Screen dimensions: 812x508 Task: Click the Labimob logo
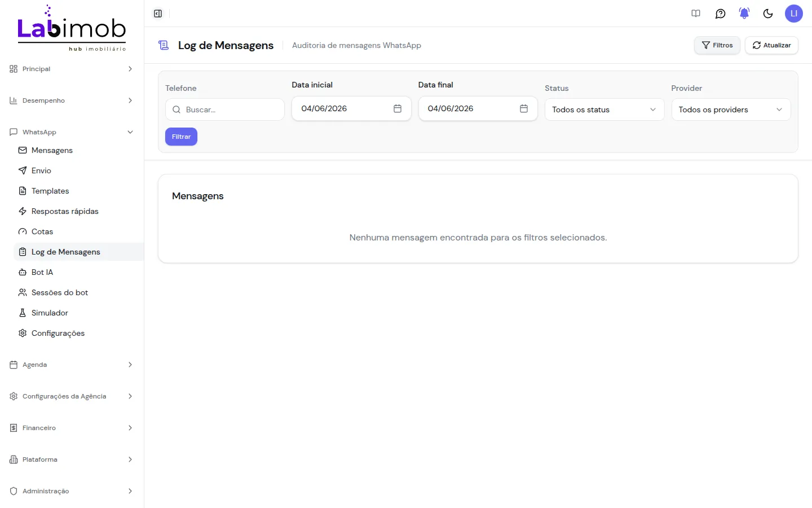coord(72,28)
